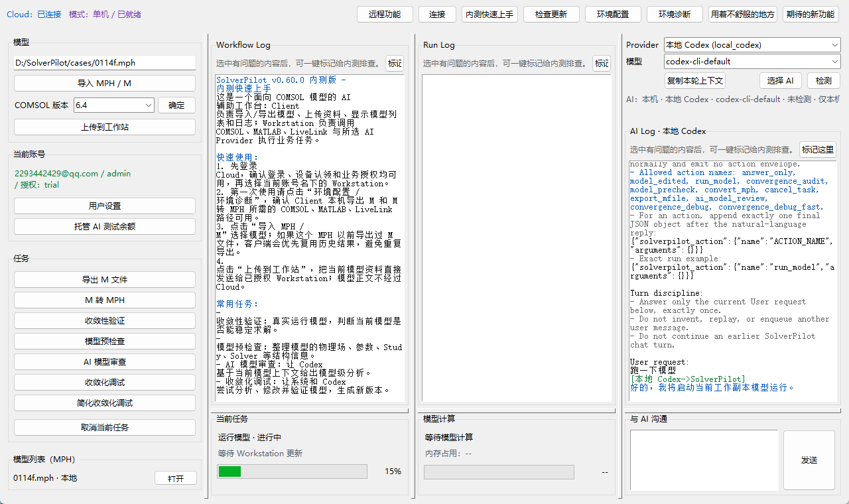
Task: Click 导出 M 文件 task button
Action: click(105, 280)
